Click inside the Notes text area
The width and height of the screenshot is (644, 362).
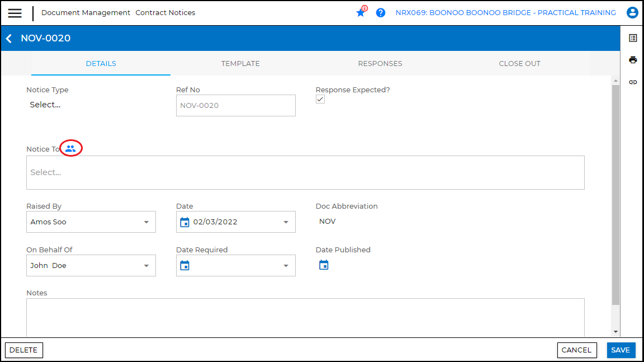coord(305,317)
